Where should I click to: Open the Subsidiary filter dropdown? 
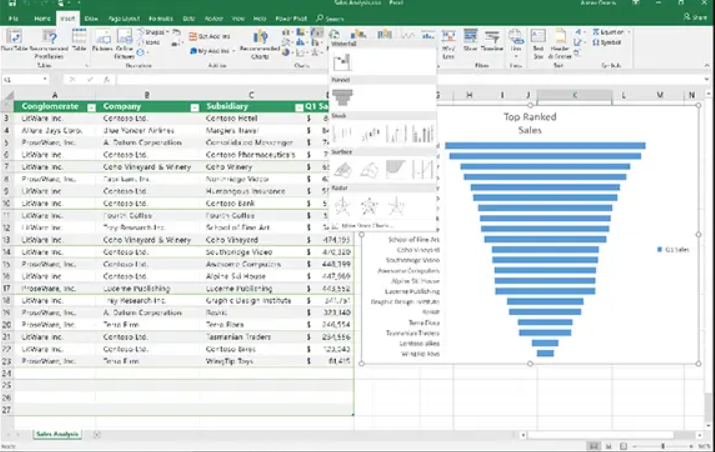pyautogui.click(x=299, y=108)
